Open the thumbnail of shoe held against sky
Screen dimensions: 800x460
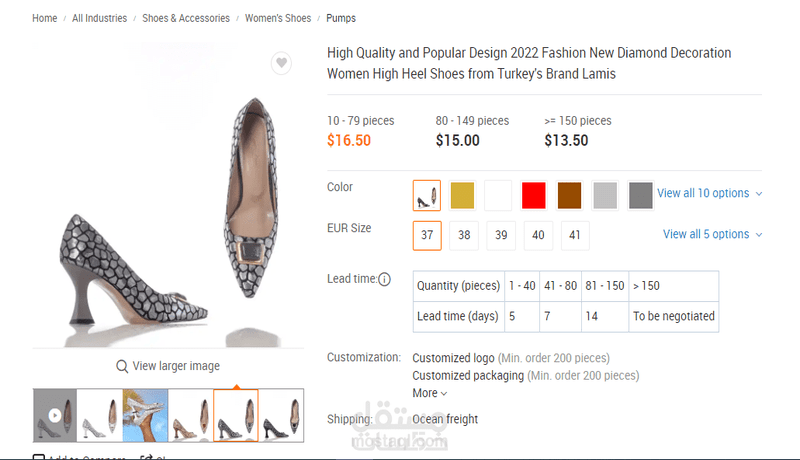[x=145, y=415]
